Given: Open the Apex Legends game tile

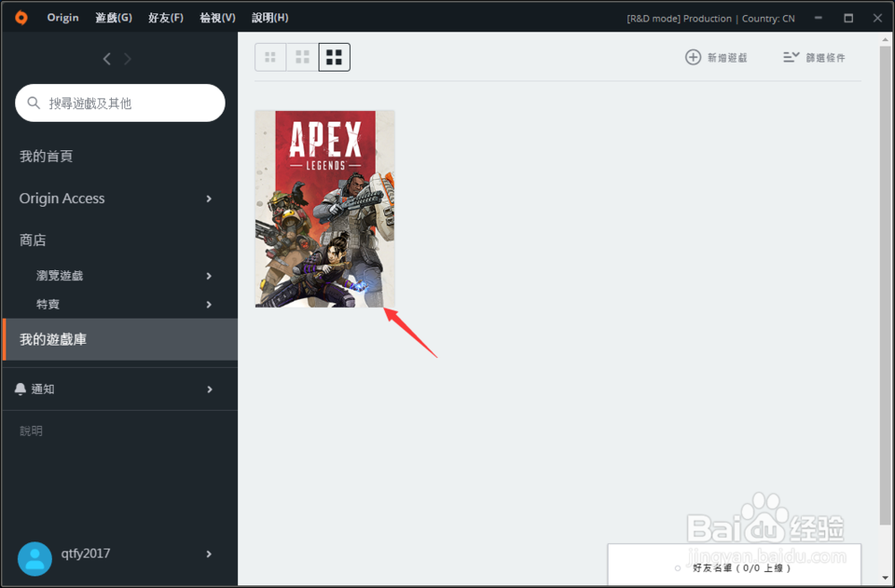Looking at the screenshot, I should click(325, 209).
